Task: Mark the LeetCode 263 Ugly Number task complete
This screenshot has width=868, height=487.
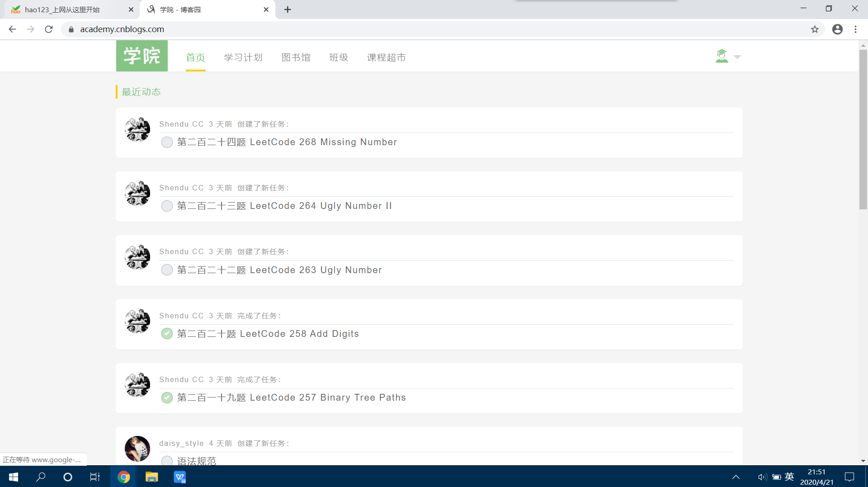Action: [167, 270]
